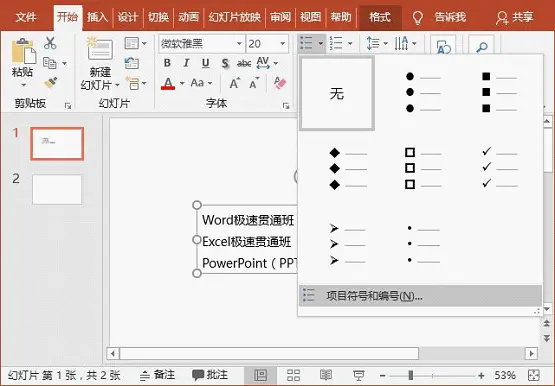Click the Format Painter brush icon

[x=51, y=82]
